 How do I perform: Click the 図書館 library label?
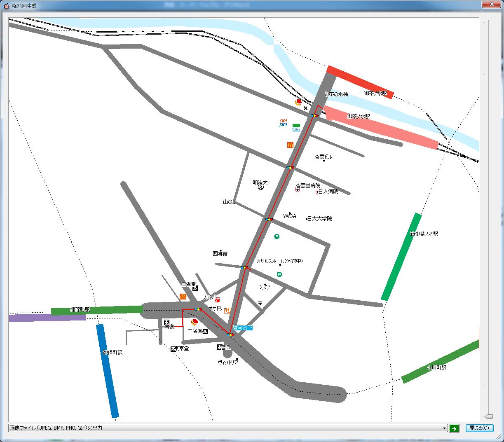pyautogui.click(x=220, y=254)
